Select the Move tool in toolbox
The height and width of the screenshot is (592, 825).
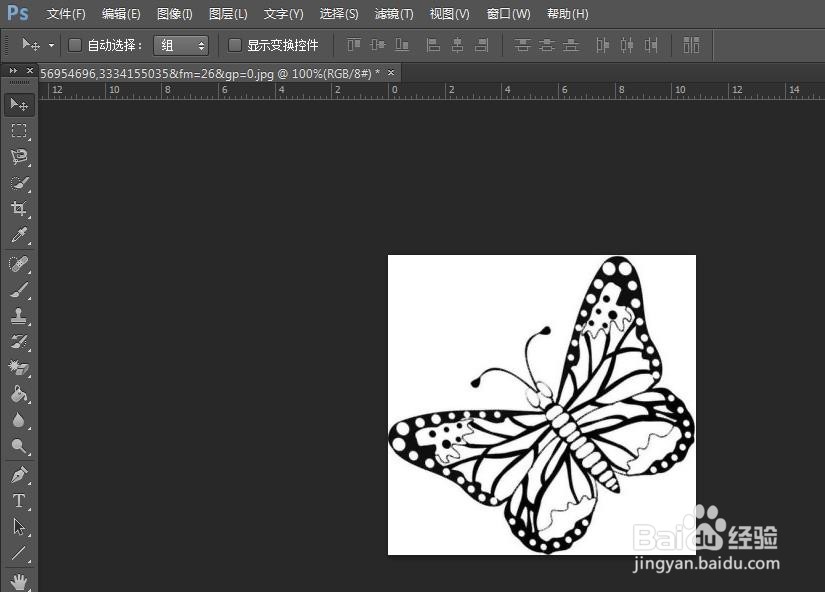19,105
